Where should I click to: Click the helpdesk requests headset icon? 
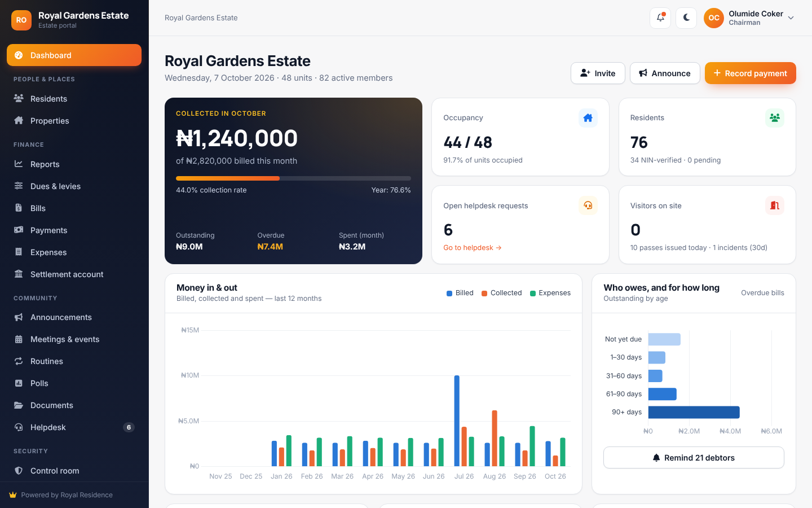pyautogui.click(x=588, y=205)
